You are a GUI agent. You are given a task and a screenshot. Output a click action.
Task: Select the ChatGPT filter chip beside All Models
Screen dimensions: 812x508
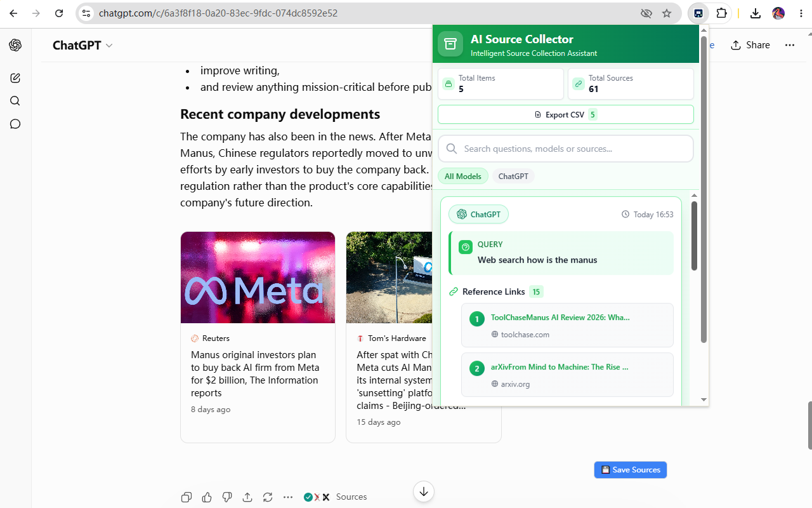(x=513, y=176)
